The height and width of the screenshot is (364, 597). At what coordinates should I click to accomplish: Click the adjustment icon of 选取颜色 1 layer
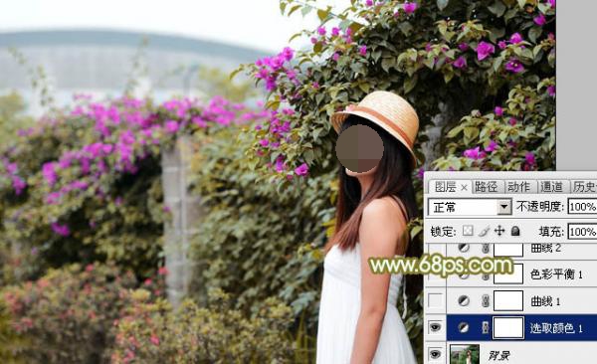point(464,327)
